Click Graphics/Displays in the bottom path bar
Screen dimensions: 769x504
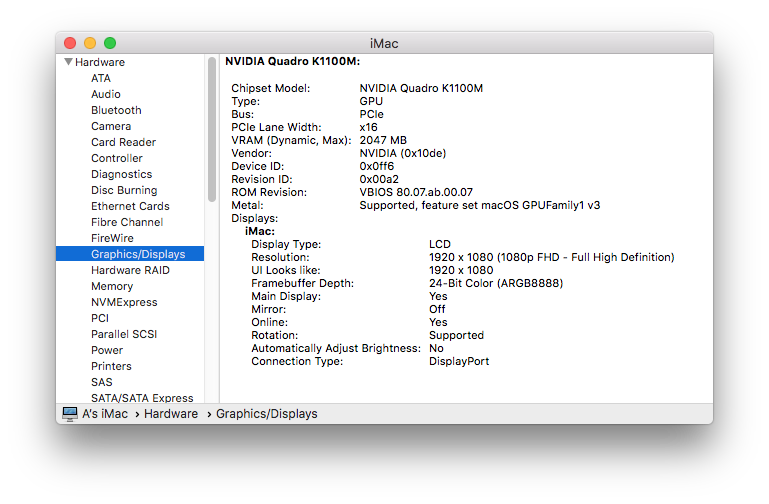[267, 414]
